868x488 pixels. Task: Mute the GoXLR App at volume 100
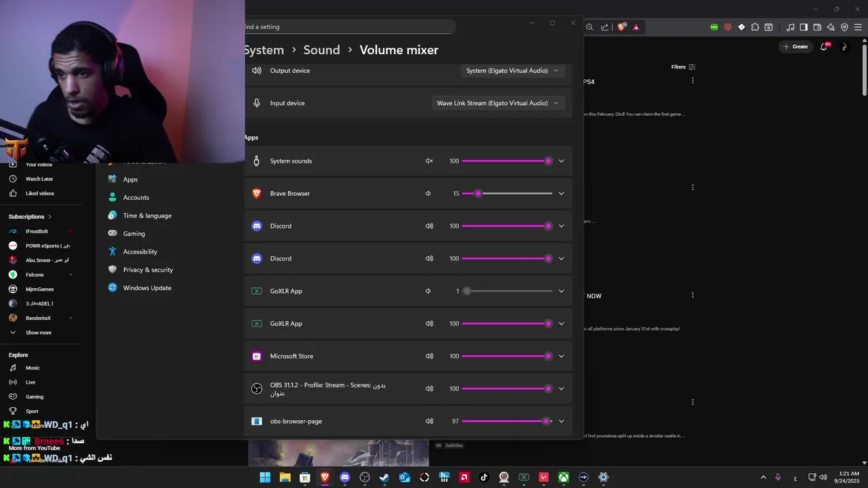429,323
